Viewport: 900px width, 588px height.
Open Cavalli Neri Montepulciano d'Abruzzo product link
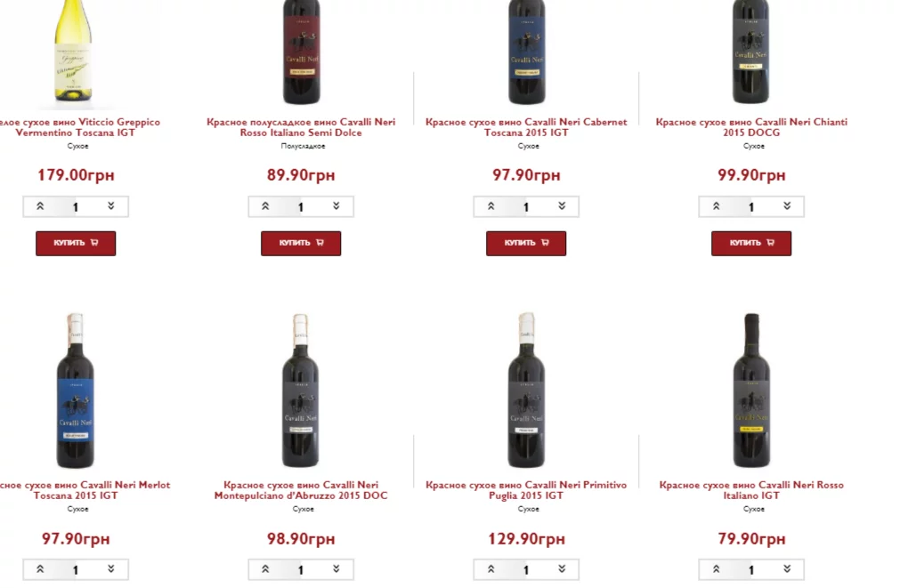(x=301, y=490)
